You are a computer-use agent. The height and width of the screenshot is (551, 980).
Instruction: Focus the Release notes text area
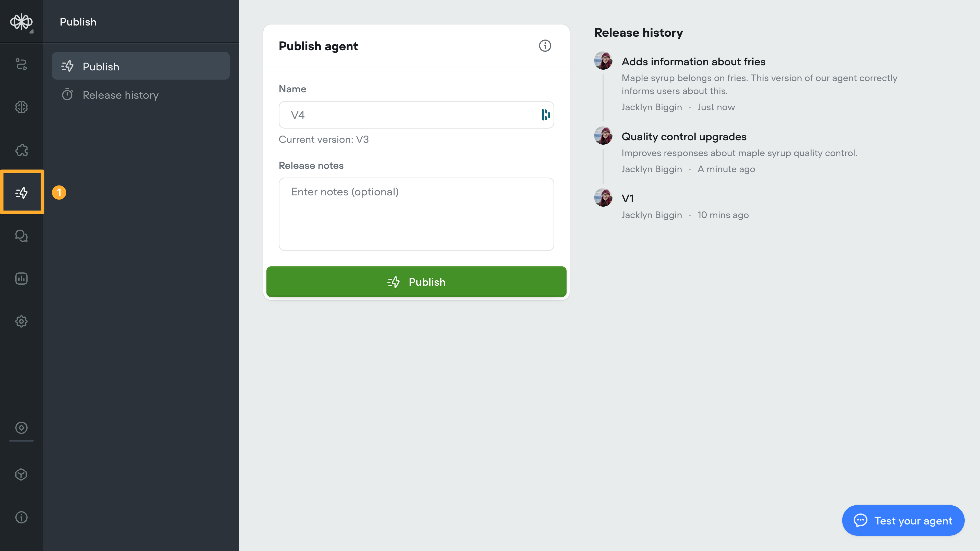416,214
